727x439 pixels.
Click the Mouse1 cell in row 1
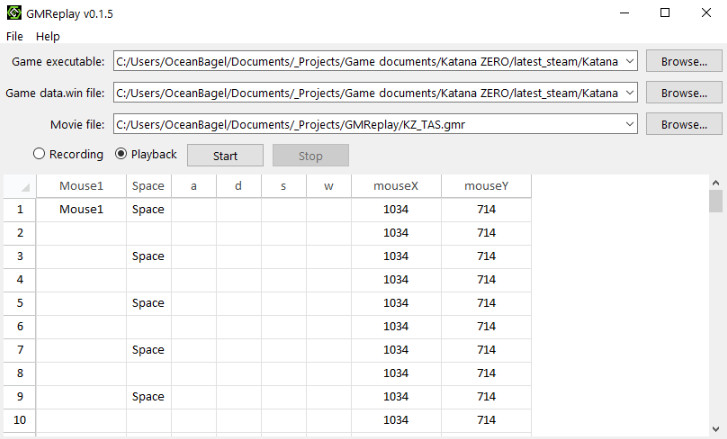pyautogui.click(x=81, y=210)
